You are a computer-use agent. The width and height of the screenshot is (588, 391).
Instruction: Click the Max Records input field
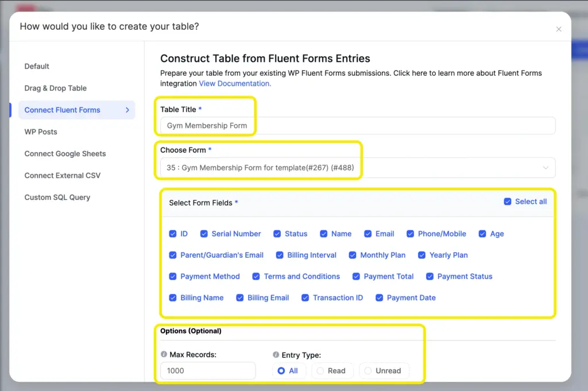[x=207, y=371]
